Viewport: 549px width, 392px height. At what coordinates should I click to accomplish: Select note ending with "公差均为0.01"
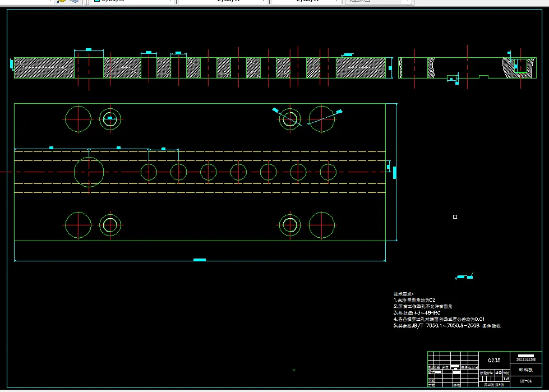439,319
